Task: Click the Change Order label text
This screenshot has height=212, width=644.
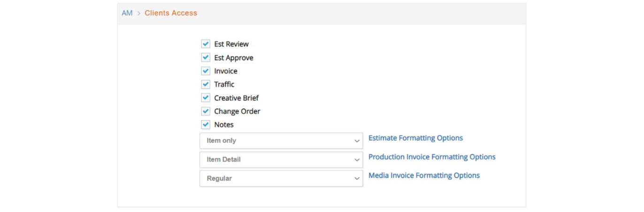Action: tap(237, 111)
